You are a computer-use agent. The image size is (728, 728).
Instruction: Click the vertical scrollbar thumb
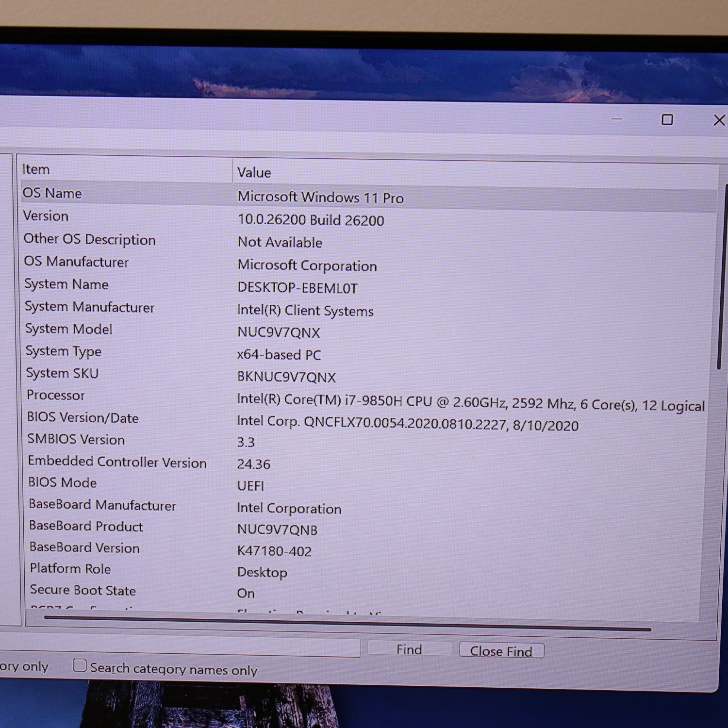722,277
